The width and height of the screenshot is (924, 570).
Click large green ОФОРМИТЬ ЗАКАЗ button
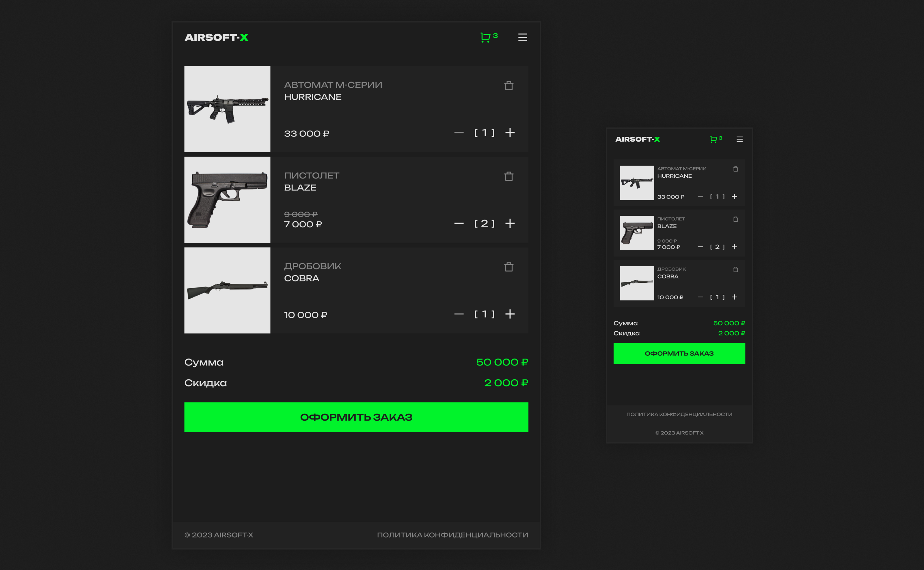pos(356,417)
